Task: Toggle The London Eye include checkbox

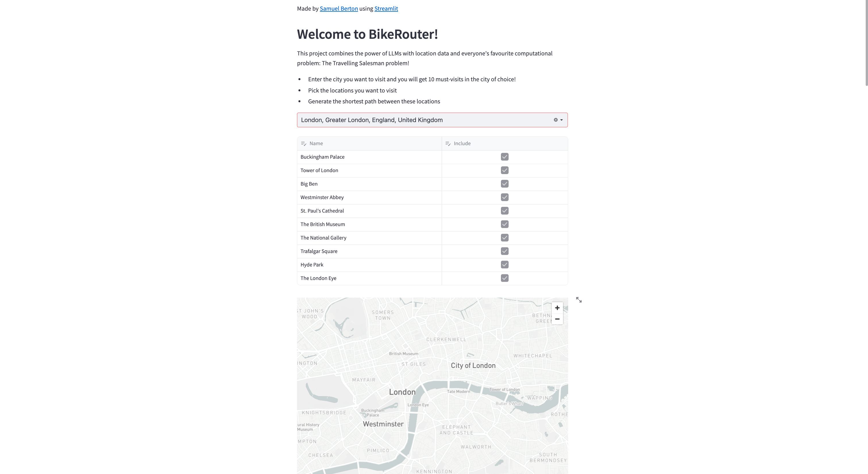Action: (504, 278)
